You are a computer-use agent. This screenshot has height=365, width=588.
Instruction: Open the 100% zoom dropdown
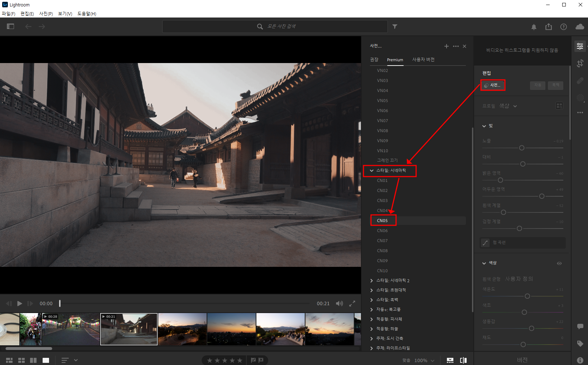[424, 360]
